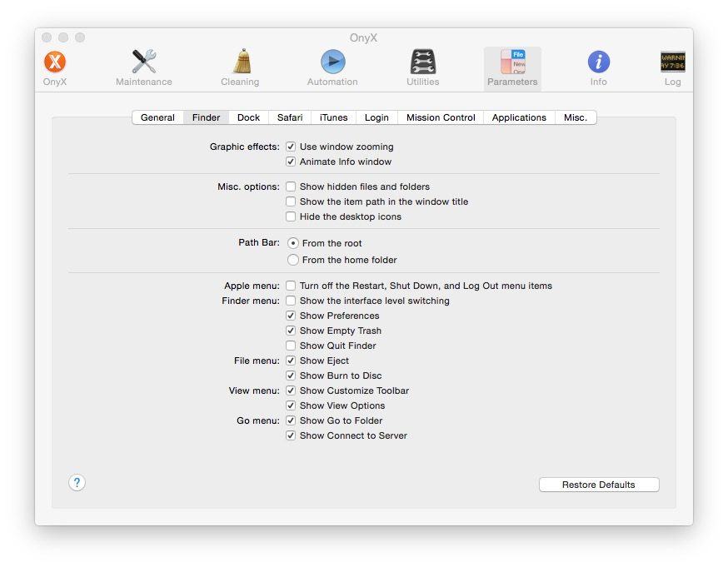Click the View menu: label
728x567 pixels.
(254, 390)
